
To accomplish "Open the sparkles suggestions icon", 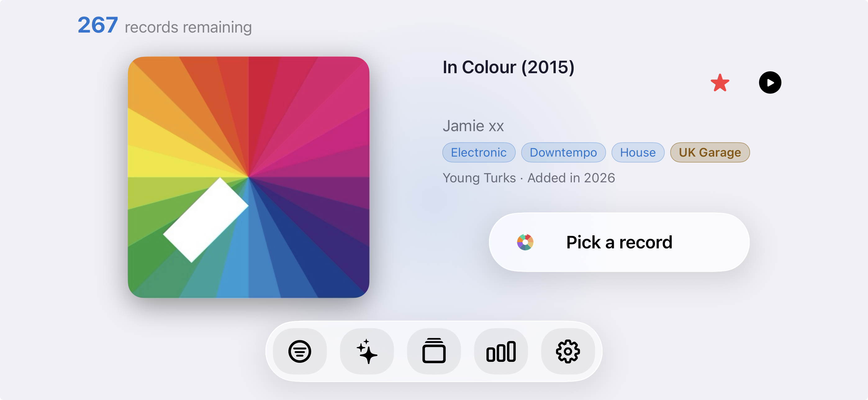I will [x=367, y=351].
